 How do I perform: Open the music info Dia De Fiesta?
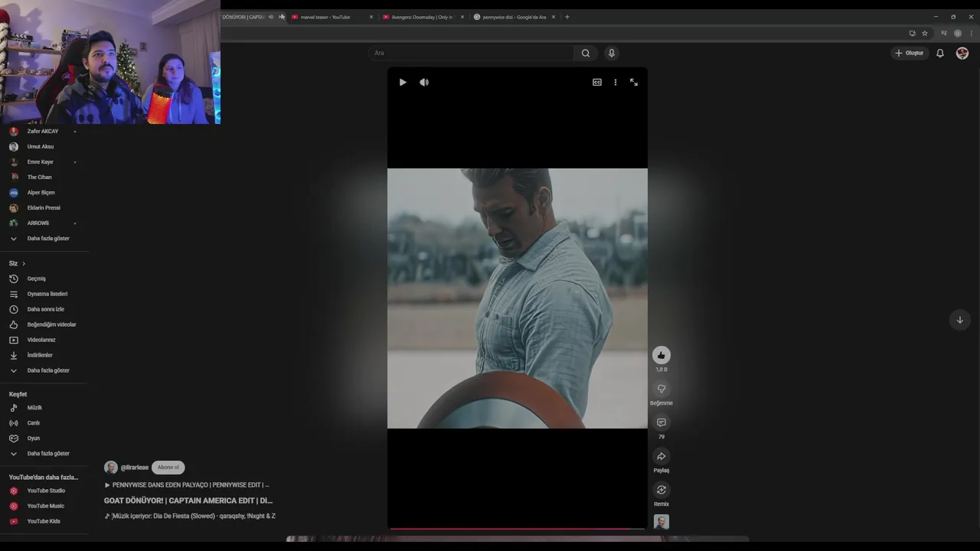pyautogui.click(x=190, y=516)
